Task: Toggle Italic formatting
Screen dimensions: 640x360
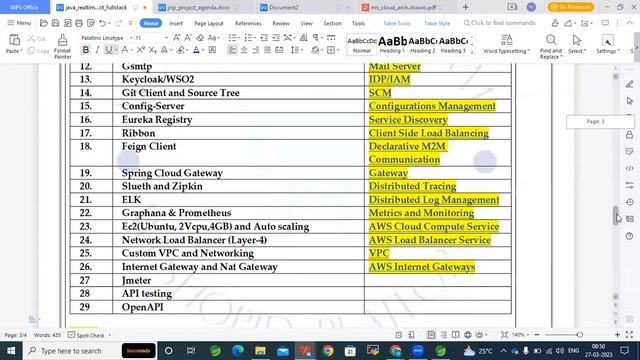Action: pyautogui.click(x=97, y=50)
